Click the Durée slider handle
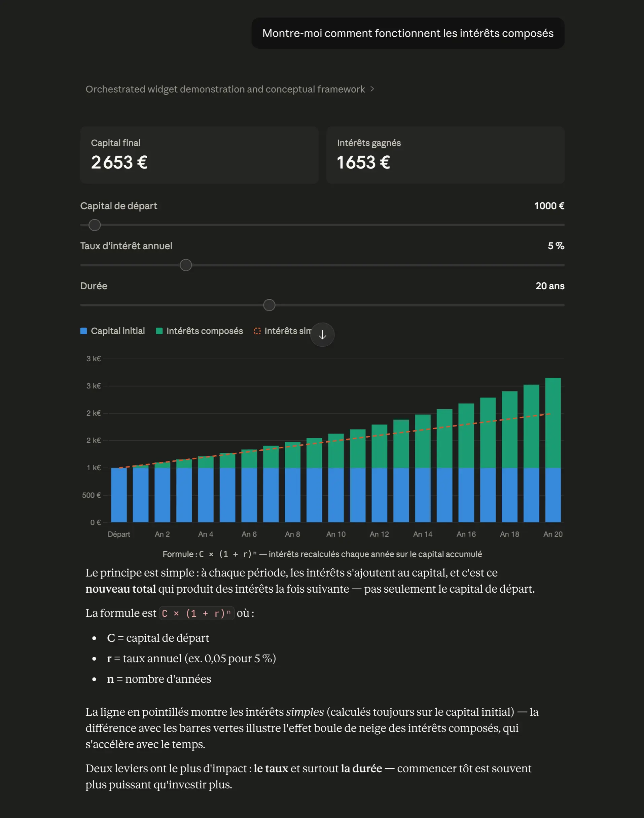The height and width of the screenshot is (818, 644). click(x=269, y=305)
